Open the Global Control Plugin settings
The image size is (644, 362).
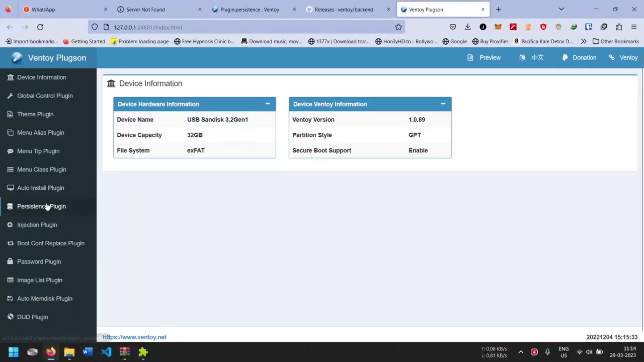[x=45, y=96]
